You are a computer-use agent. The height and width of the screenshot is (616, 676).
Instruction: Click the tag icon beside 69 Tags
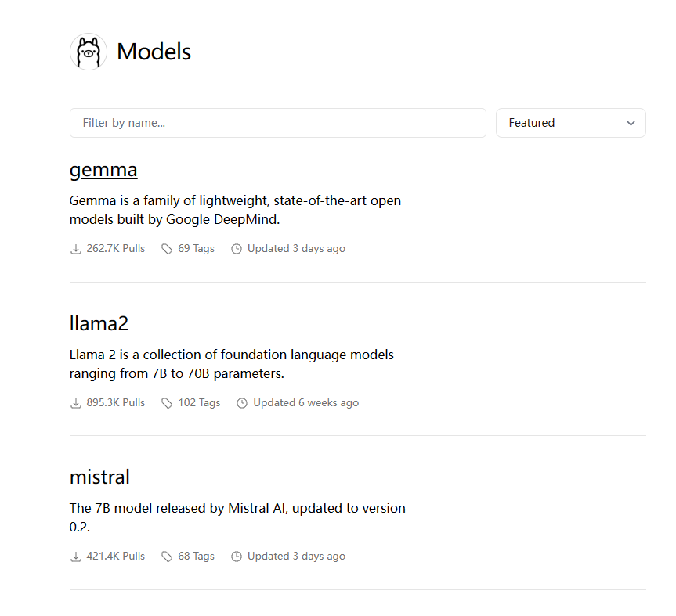pos(167,249)
